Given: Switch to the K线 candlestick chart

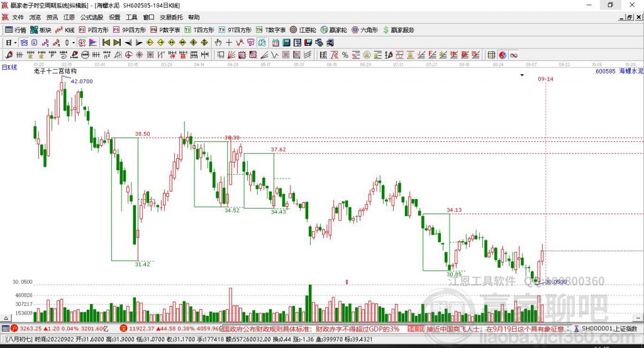Looking at the screenshot, I should tap(65, 30).
